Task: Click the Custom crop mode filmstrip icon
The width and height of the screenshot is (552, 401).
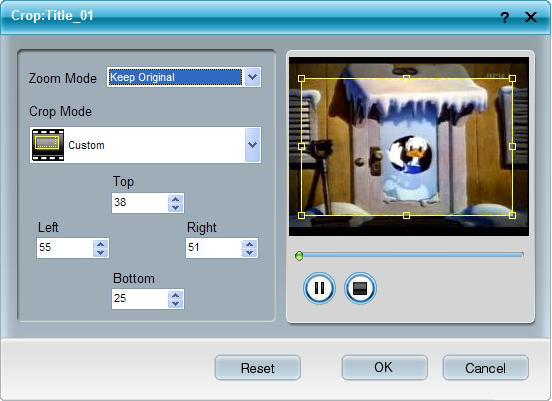Action: 48,145
